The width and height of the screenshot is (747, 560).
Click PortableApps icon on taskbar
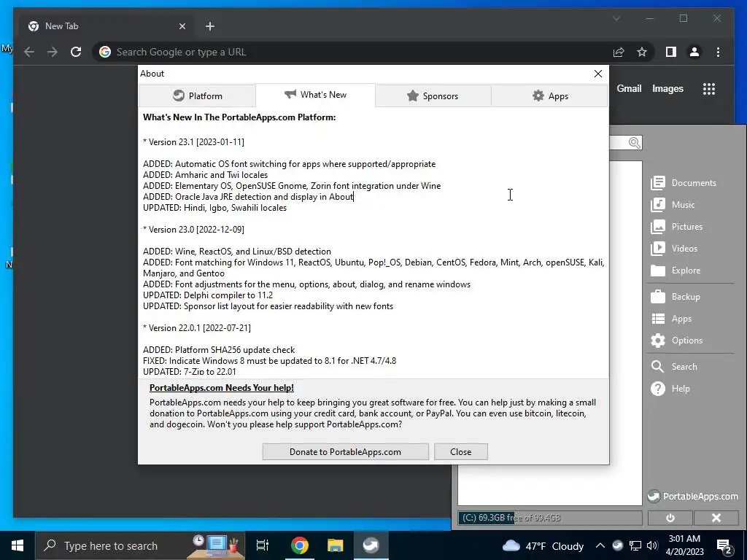pos(371,545)
